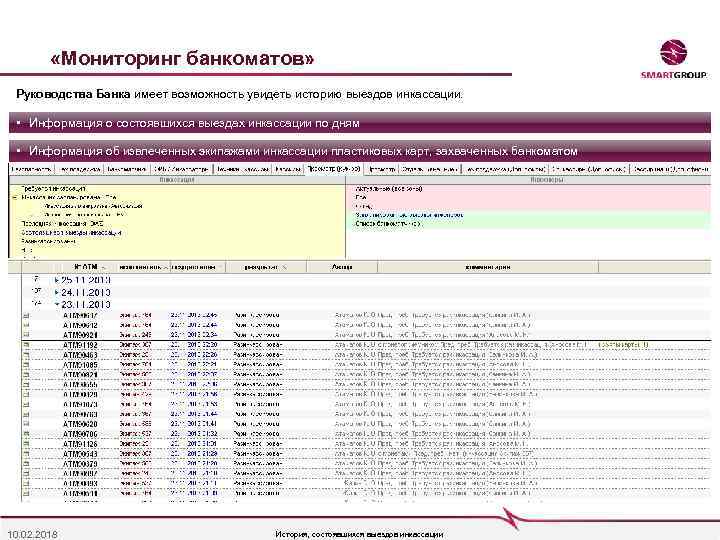The image size is (720, 540).
Task: Click the 'Мониторинг банкоматов' slide title
Action: pos(182,58)
